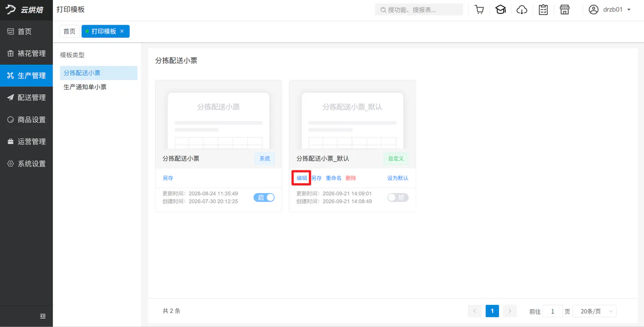Select page 1 in pagination
644x327 pixels.
pyautogui.click(x=492, y=311)
